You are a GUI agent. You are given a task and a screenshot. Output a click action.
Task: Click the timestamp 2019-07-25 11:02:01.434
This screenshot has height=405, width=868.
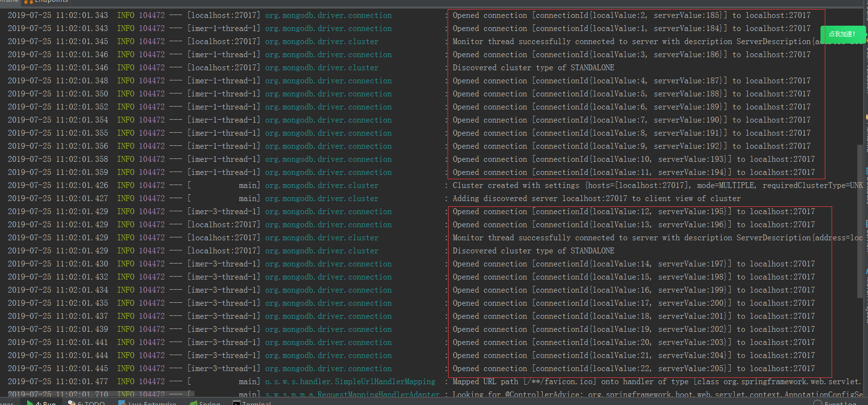(58, 290)
